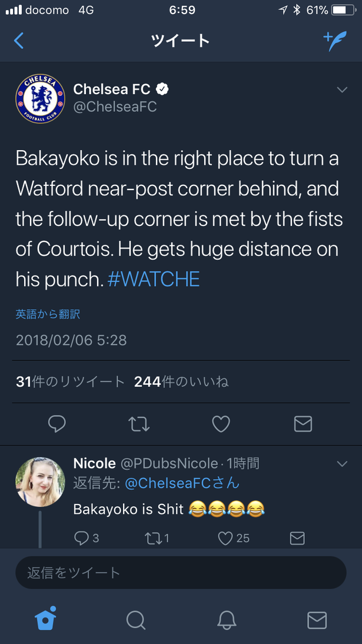Image resolution: width=362 pixels, height=644 pixels.
Task: Retweet the Chelsea FC tweet
Action: 139,424
